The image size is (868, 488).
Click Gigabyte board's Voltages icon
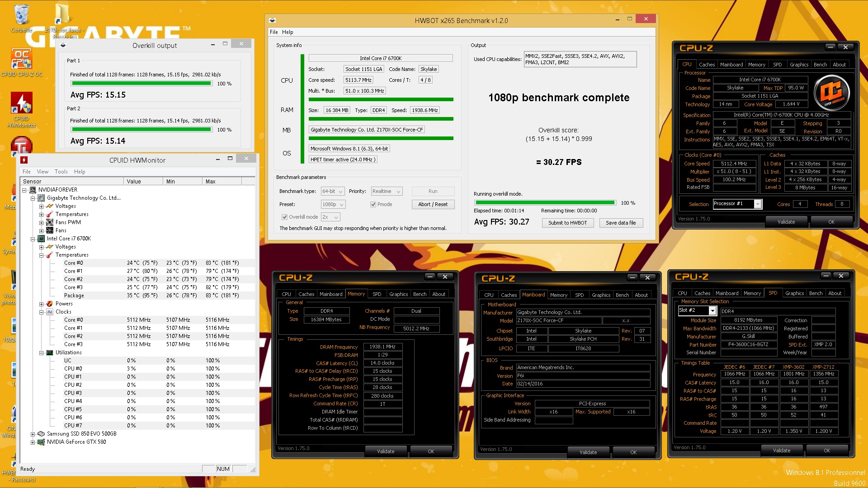coord(50,206)
